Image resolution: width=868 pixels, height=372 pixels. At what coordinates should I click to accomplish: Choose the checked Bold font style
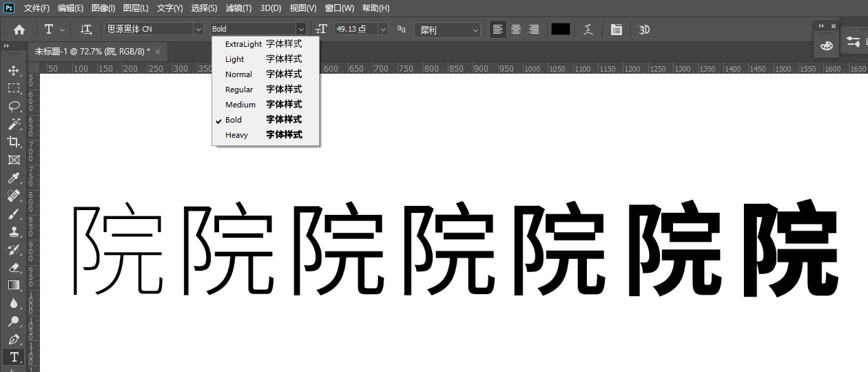coord(266,120)
